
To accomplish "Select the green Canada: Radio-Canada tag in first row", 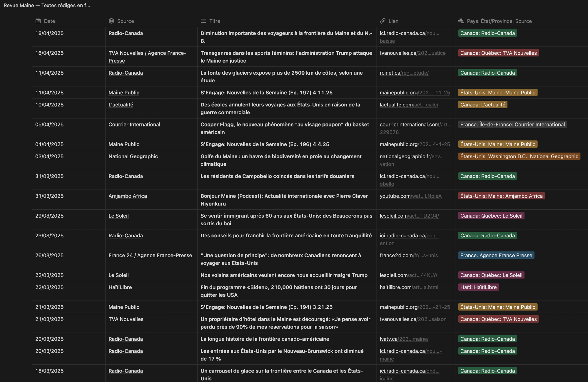I will click(x=487, y=33).
